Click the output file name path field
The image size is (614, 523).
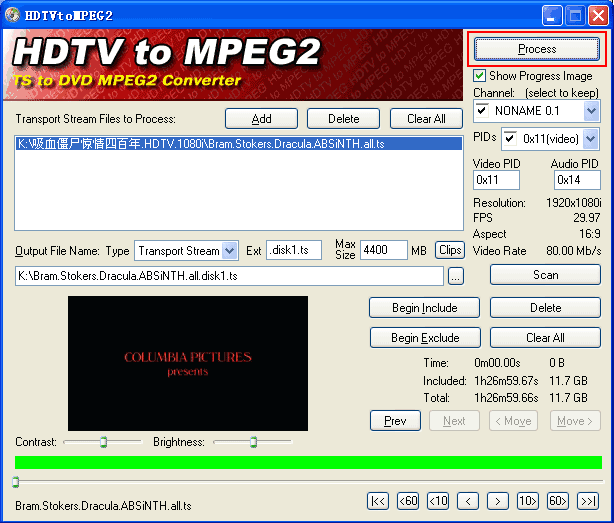click(229, 276)
